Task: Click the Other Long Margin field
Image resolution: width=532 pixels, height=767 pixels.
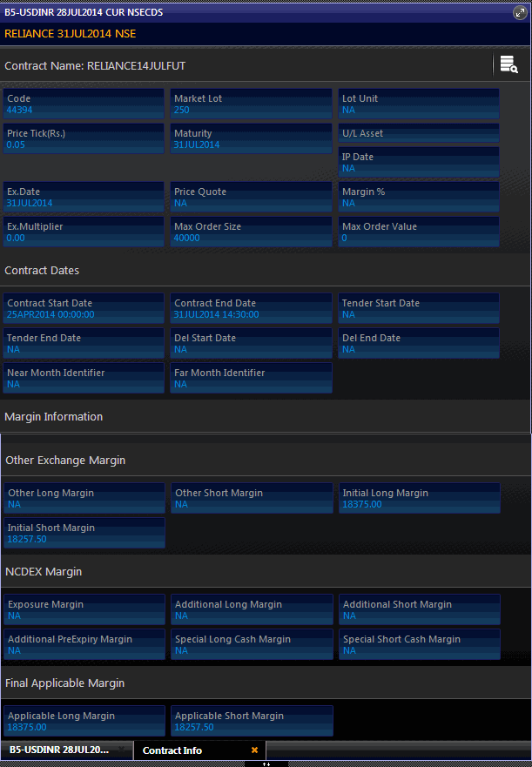Action: pyautogui.click(x=84, y=499)
